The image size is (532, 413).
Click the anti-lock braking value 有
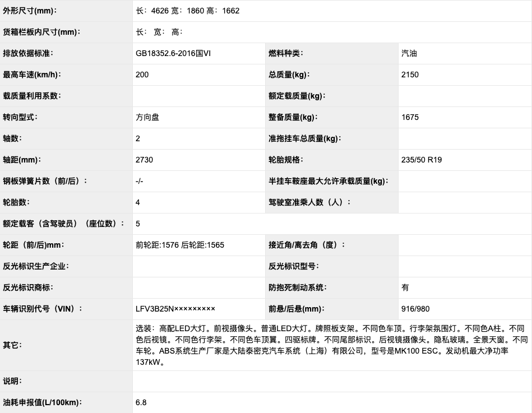point(405,287)
